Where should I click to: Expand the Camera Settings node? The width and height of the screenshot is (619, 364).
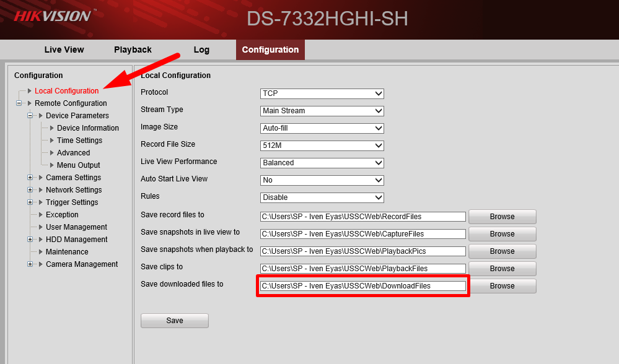pos(30,178)
